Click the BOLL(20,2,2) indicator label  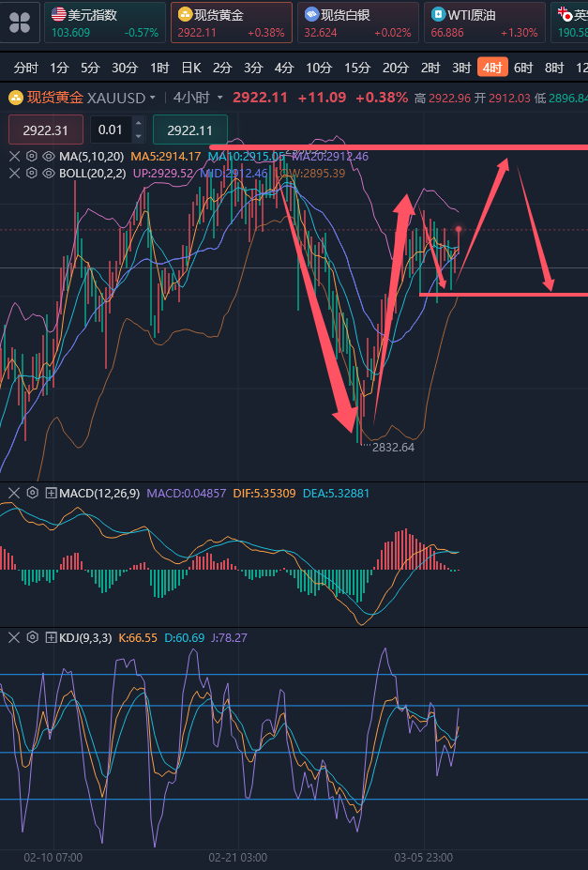click(x=93, y=174)
